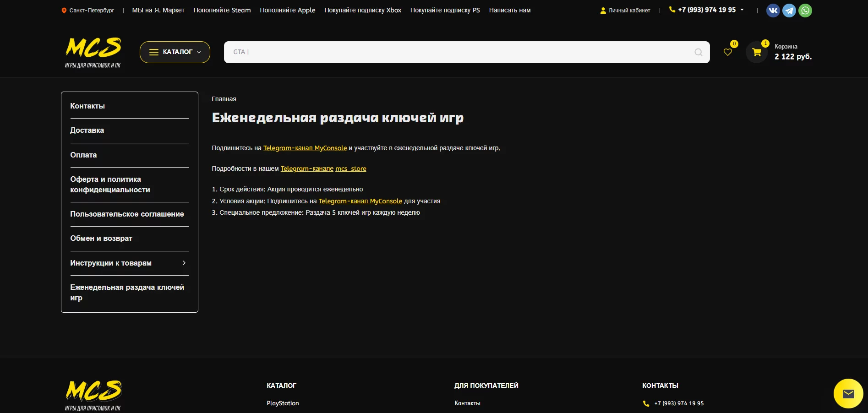This screenshot has height=413, width=868.
Task: Click into the search input field
Action: [x=458, y=52]
